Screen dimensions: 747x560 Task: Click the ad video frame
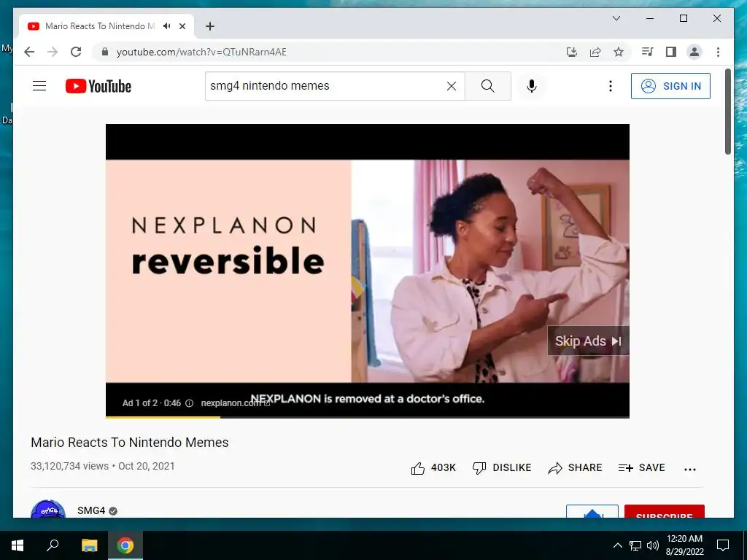tap(368, 271)
